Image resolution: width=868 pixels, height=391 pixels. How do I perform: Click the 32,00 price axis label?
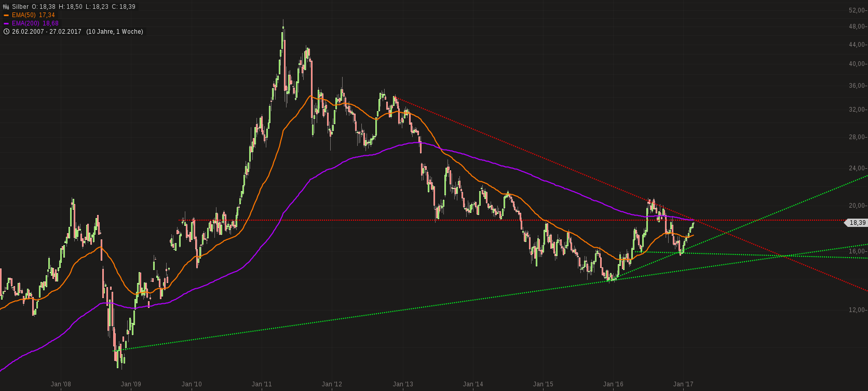click(856, 110)
